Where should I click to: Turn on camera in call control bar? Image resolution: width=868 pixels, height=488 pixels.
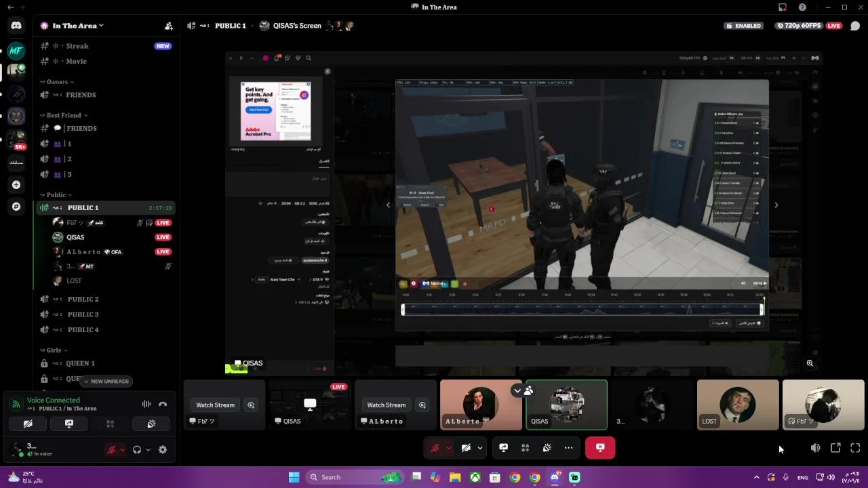[x=466, y=448]
